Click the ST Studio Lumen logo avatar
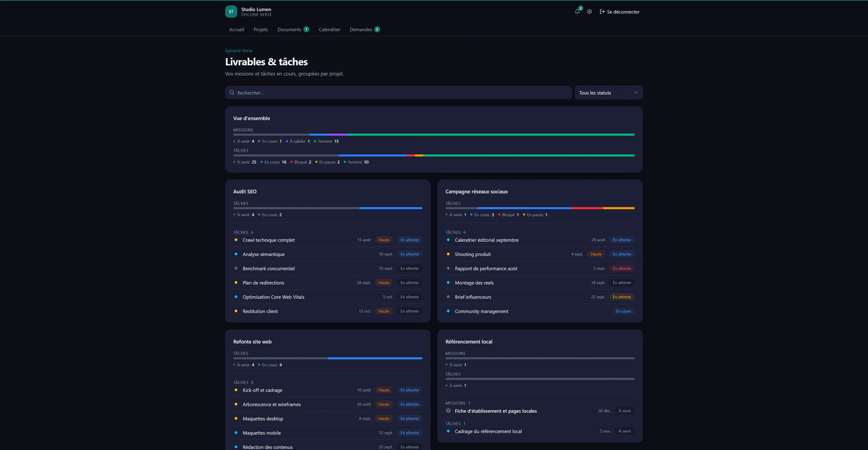Image resolution: width=868 pixels, height=450 pixels. click(x=231, y=12)
